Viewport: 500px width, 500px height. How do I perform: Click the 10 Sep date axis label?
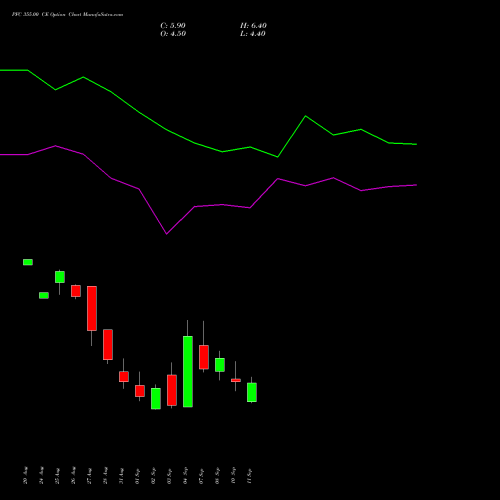pyautogui.click(x=234, y=475)
